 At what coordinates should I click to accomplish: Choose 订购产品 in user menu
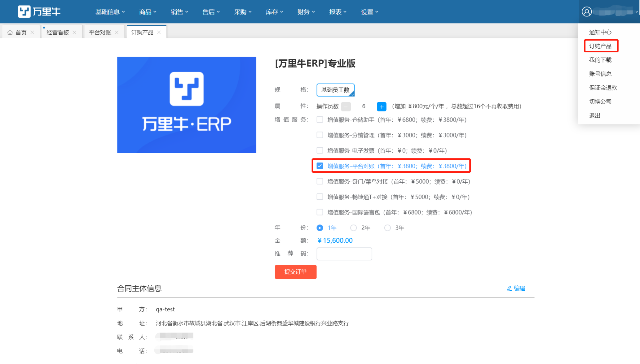(600, 46)
